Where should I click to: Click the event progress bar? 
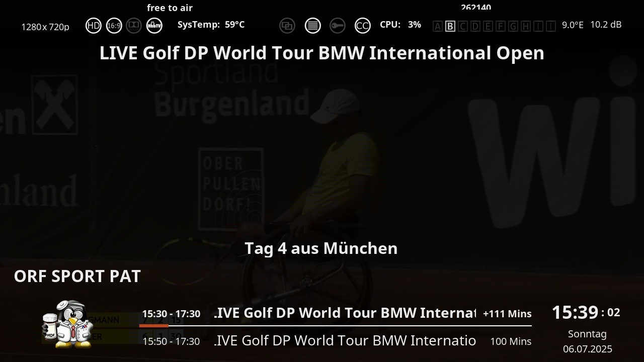(336, 326)
